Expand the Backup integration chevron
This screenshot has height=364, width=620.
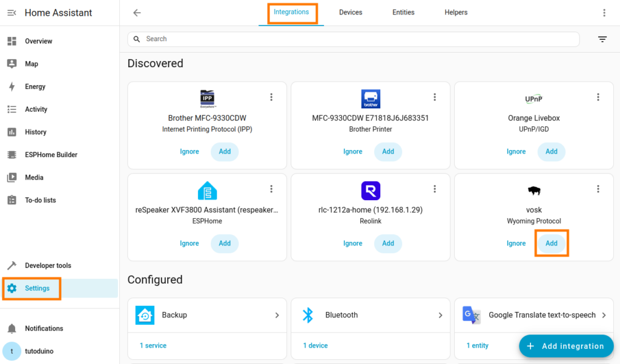click(277, 315)
